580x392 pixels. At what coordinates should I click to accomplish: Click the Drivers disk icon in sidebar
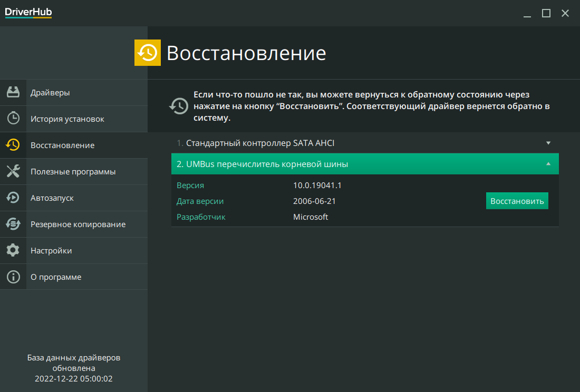13,92
